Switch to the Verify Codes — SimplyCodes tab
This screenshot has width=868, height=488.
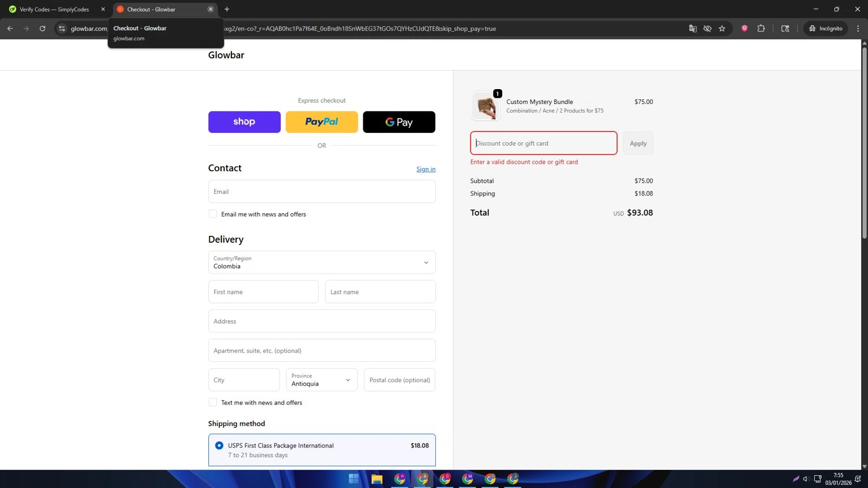coord(54,9)
